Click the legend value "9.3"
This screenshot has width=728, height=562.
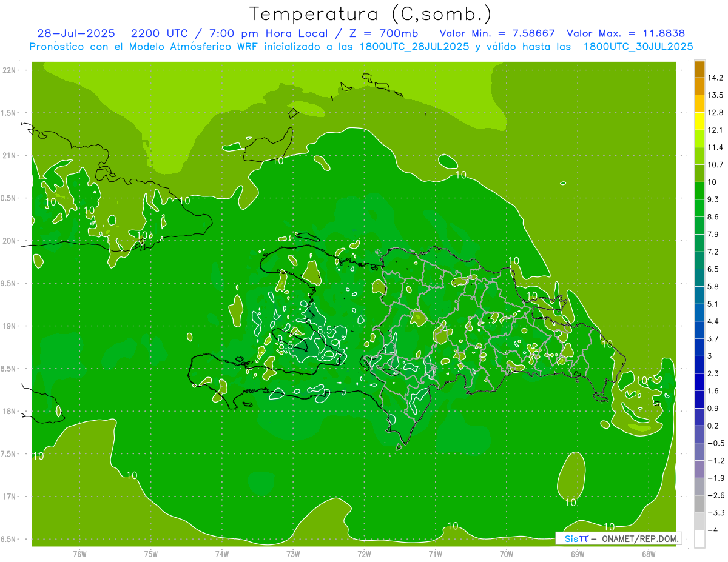(x=713, y=199)
